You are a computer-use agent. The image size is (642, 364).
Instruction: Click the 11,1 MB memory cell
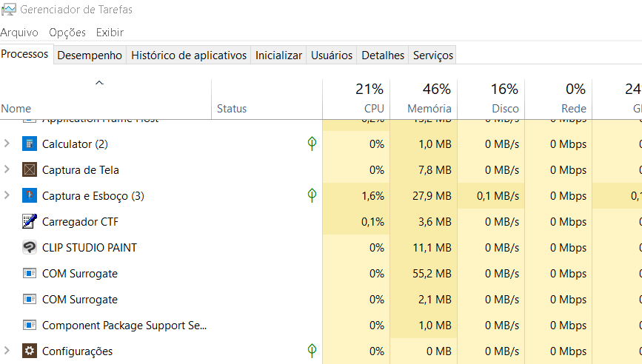coord(424,247)
